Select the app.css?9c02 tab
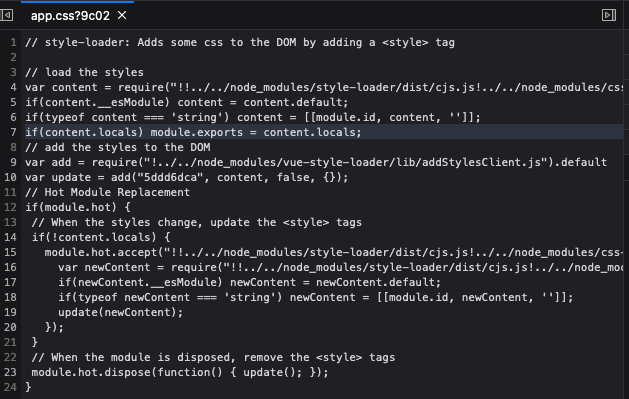Image resolution: width=629 pixels, height=399 pixels. pyautogui.click(x=70, y=16)
